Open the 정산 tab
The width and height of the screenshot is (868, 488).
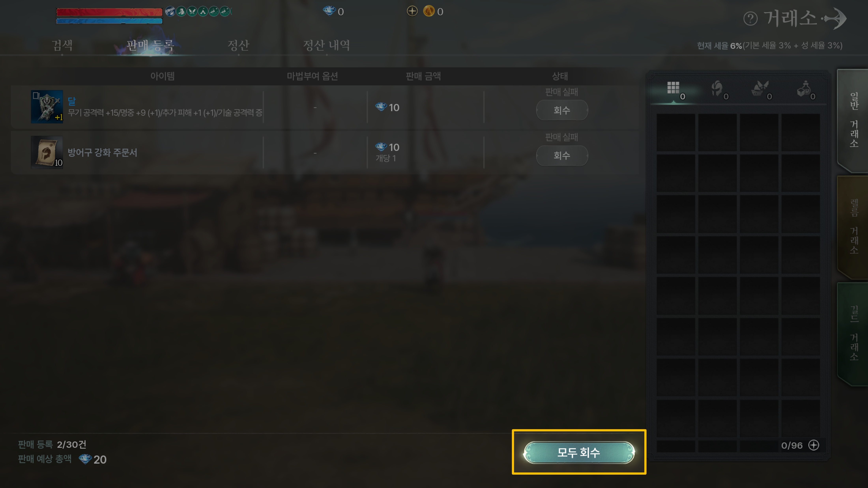[238, 45]
